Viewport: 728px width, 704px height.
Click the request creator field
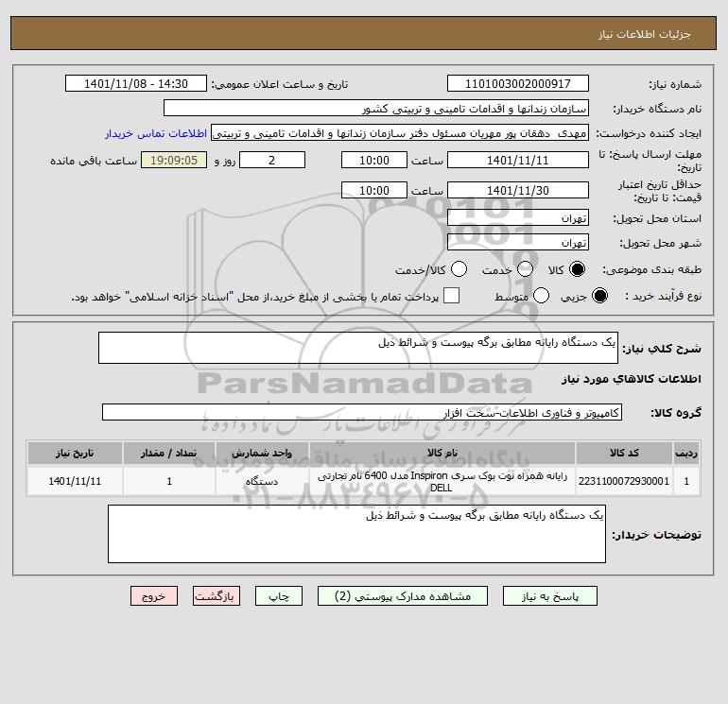point(400,133)
